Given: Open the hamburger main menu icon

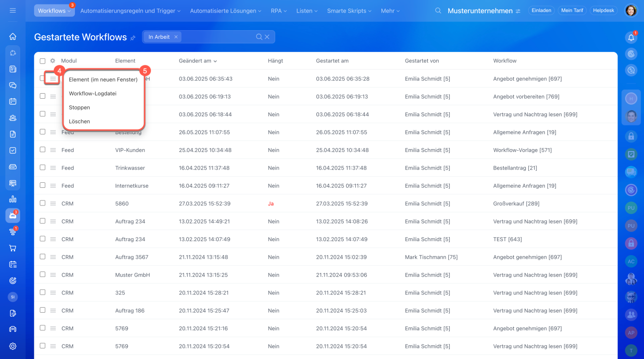Looking at the screenshot, I should point(13,11).
